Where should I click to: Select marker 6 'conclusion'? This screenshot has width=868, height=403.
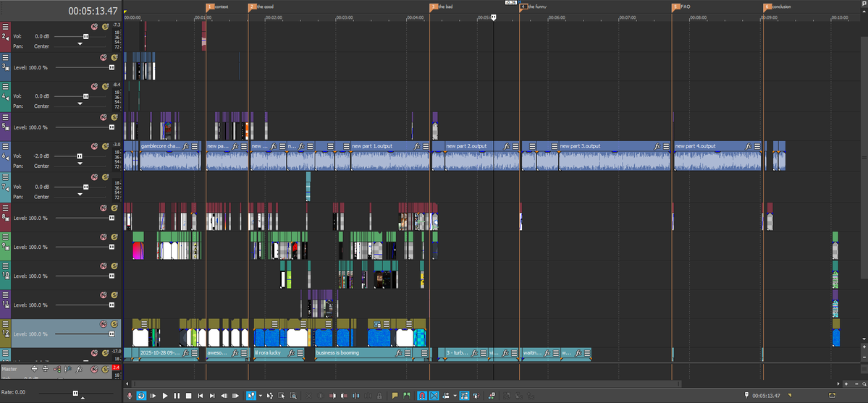pos(767,7)
